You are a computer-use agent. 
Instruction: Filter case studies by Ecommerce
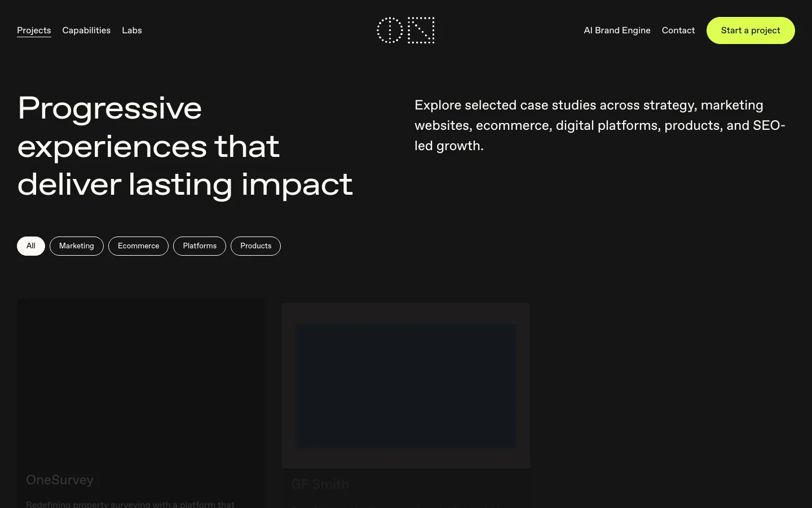(x=138, y=246)
